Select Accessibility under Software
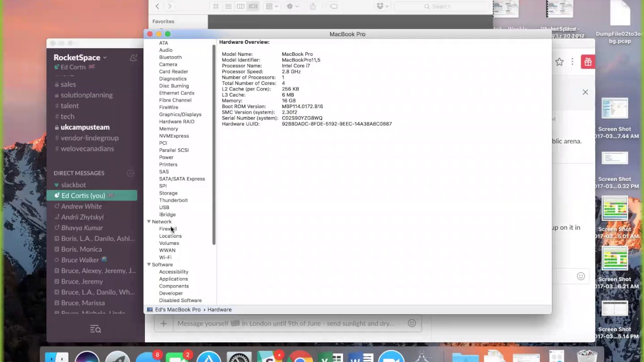 [x=174, y=271]
